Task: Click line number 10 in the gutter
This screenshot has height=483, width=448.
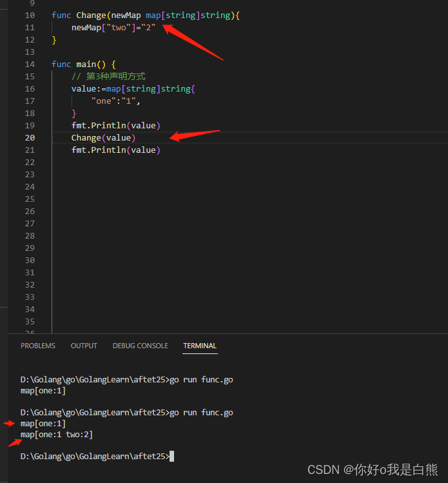Action: [x=30, y=15]
